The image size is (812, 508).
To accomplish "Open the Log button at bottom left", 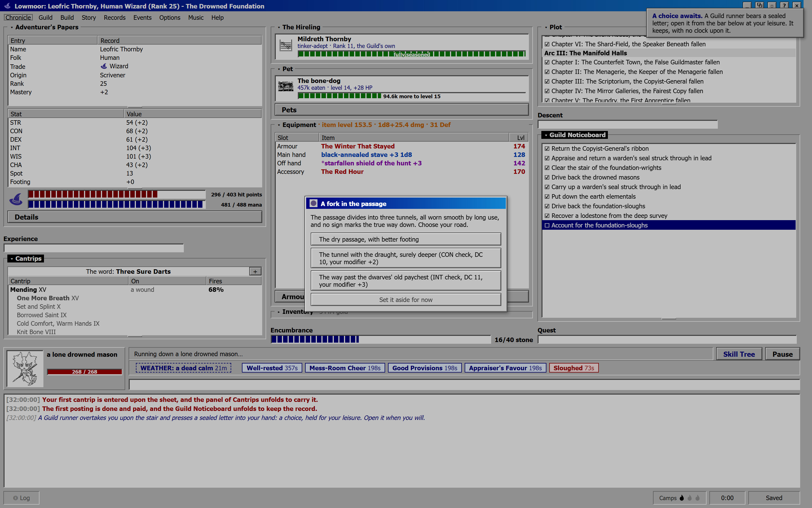I will 21,498.
